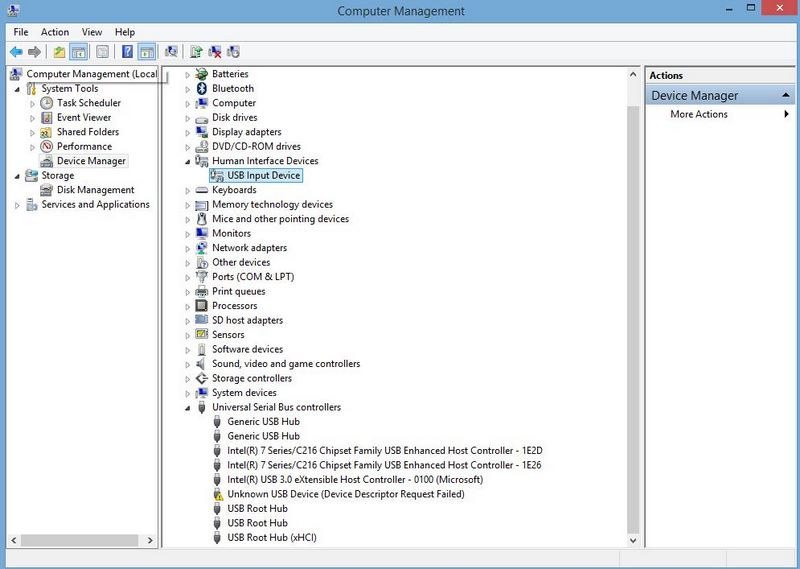Click the left pane scroll left arrow

click(x=14, y=540)
